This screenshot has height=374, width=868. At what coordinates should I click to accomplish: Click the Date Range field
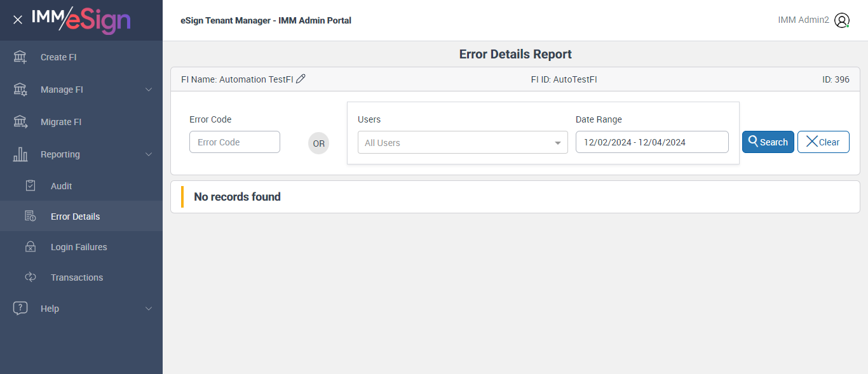(651, 142)
